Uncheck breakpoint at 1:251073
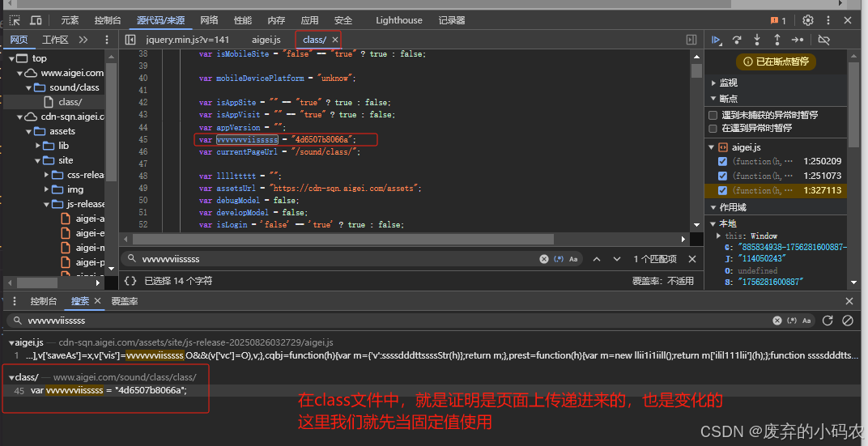 pyautogui.click(x=722, y=176)
